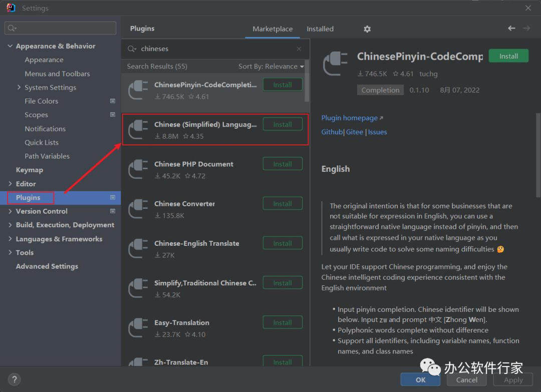This screenshot has width=541, height=392.
Task: Clear the plugin search field text
Action: click(299, 49)
